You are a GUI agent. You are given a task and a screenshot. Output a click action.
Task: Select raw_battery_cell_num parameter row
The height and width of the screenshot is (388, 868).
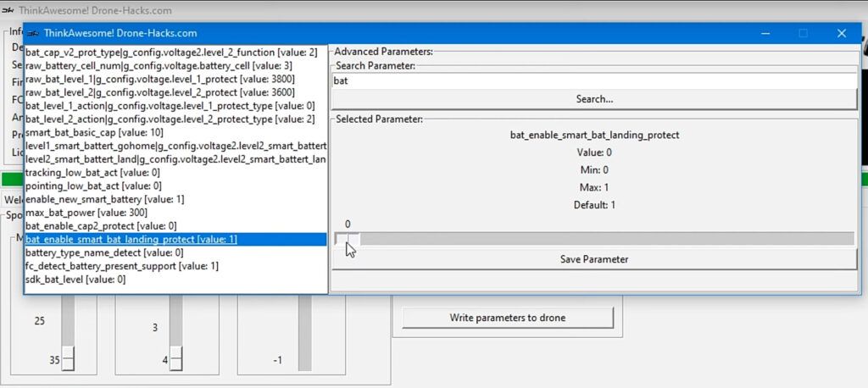click(x=175, y=66)
